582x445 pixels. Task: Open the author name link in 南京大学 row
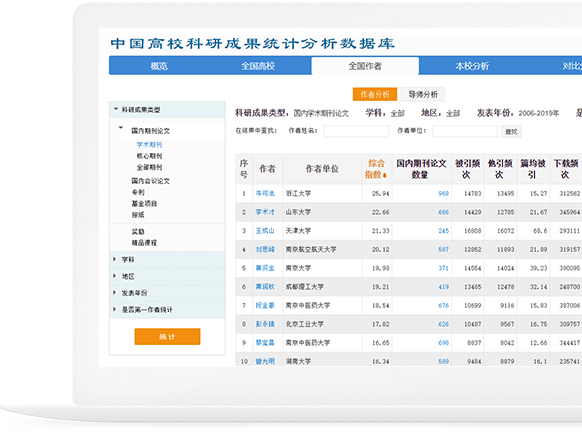[265, 268]
